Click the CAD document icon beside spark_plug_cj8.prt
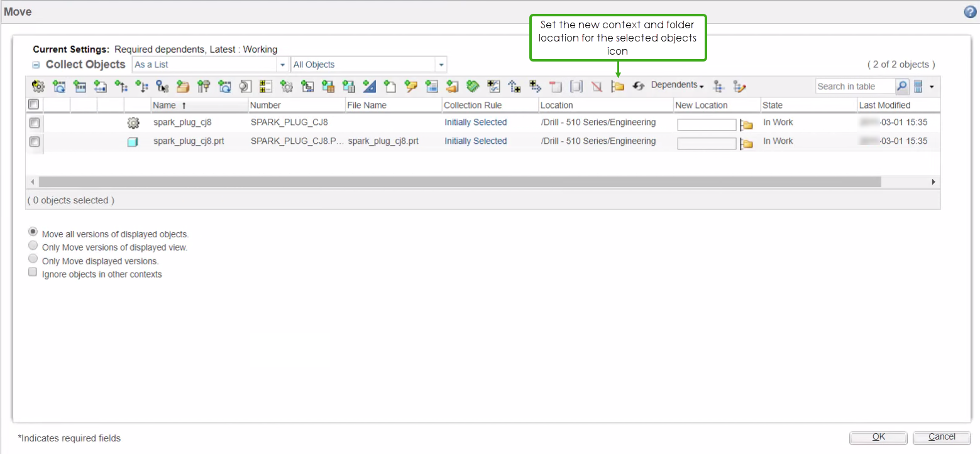This screenshot has width=980, height=454. click(133, 141)
